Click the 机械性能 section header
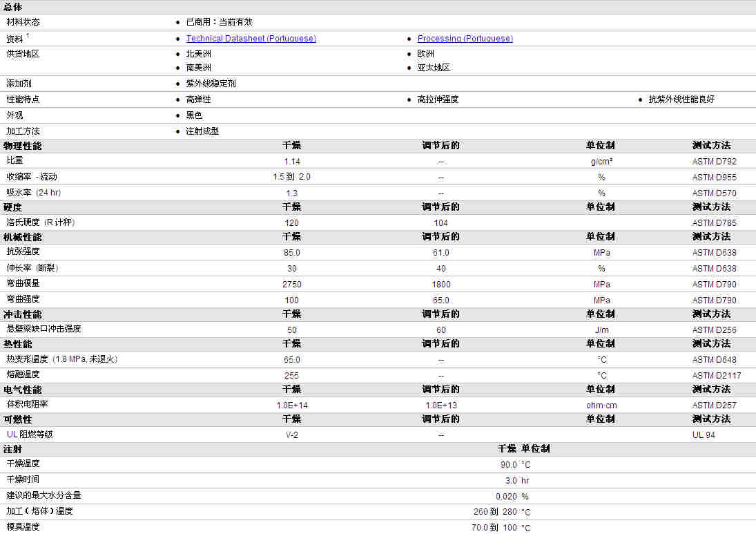This screenshot has width=756, height=534. pos(22,237)
